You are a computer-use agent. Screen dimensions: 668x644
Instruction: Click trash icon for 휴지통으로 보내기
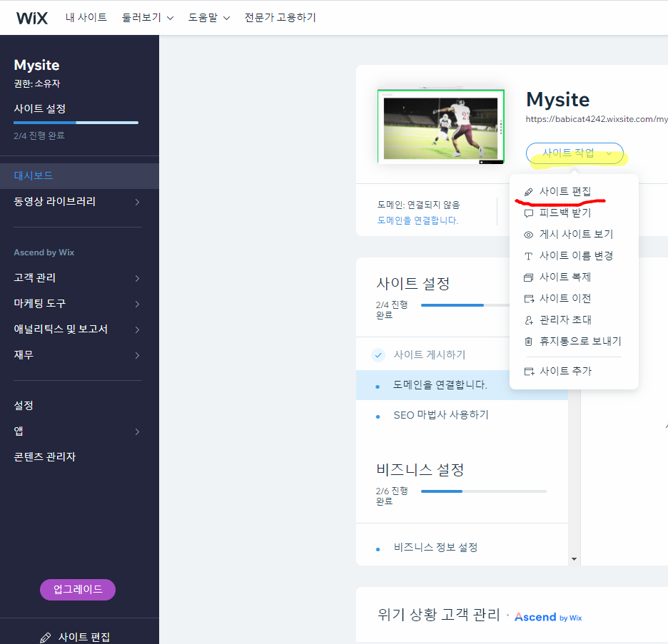click(x=528, y=342)
